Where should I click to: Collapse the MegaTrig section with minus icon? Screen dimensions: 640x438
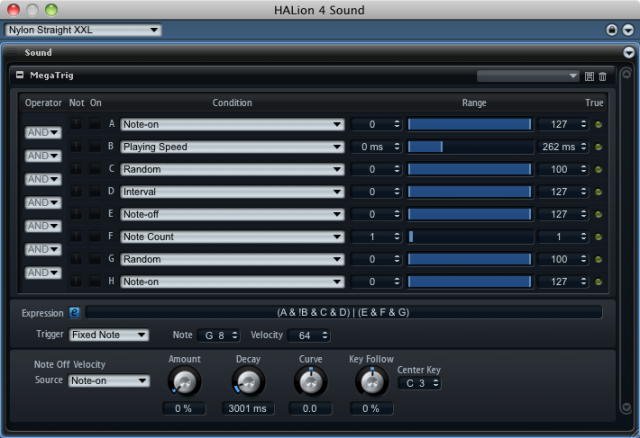click(x=19, y=75)
